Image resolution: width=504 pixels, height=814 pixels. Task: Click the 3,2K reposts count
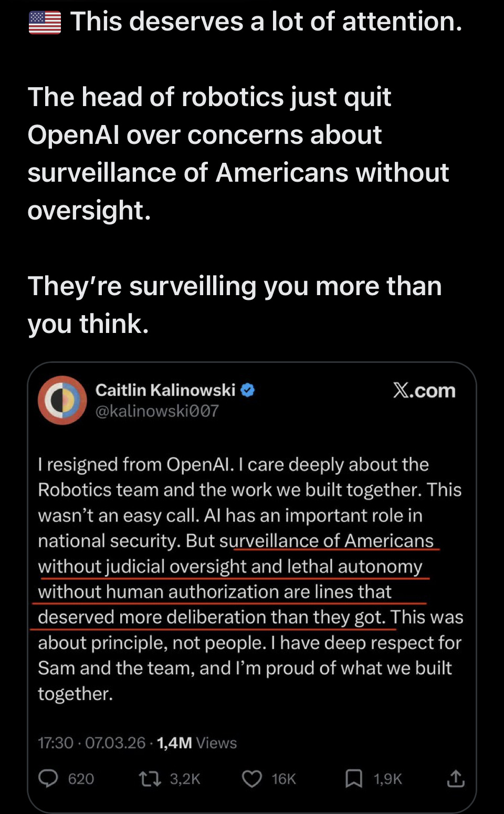[x=185, y=778]
